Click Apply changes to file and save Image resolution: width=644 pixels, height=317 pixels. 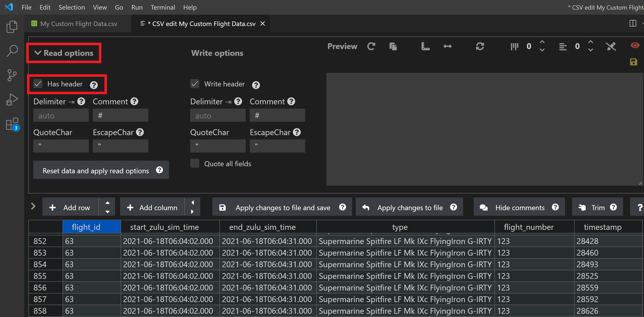tap(283, 208)
